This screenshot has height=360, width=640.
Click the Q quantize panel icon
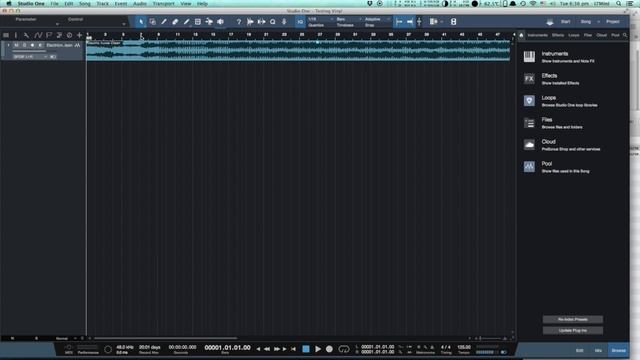pos(273,22)
